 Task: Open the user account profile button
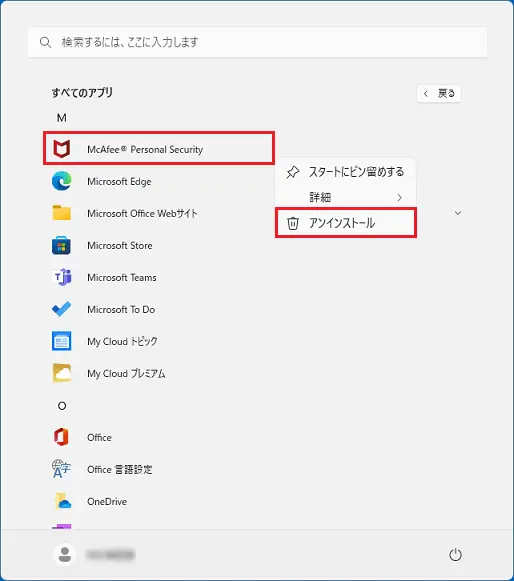[93, 555]
